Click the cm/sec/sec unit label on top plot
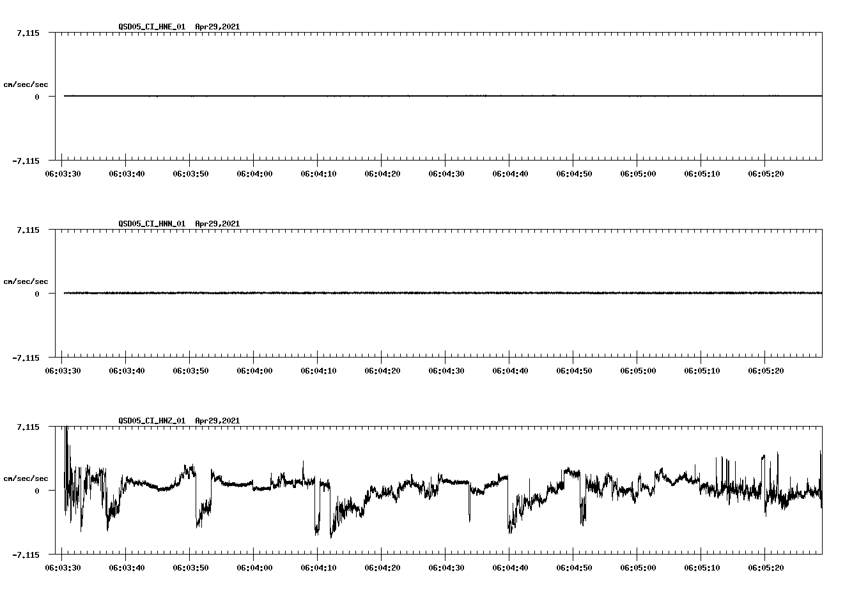868x591 pixels. point(27,84)
